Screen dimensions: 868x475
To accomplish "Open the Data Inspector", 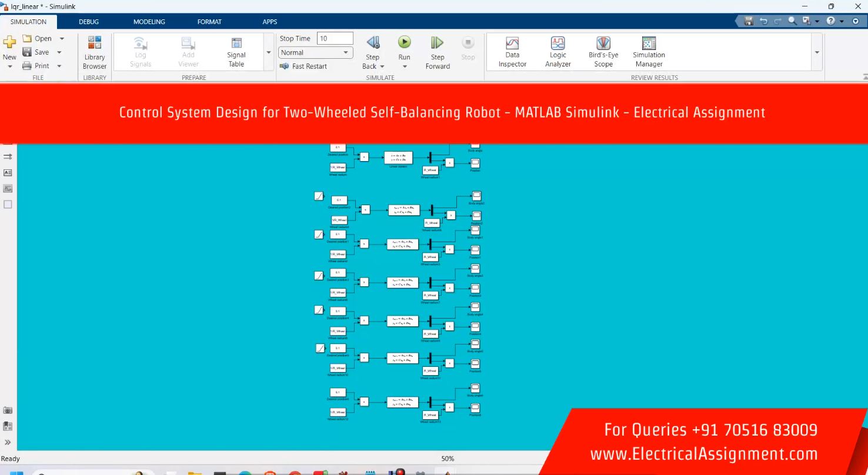I will (x=512, y=52).
